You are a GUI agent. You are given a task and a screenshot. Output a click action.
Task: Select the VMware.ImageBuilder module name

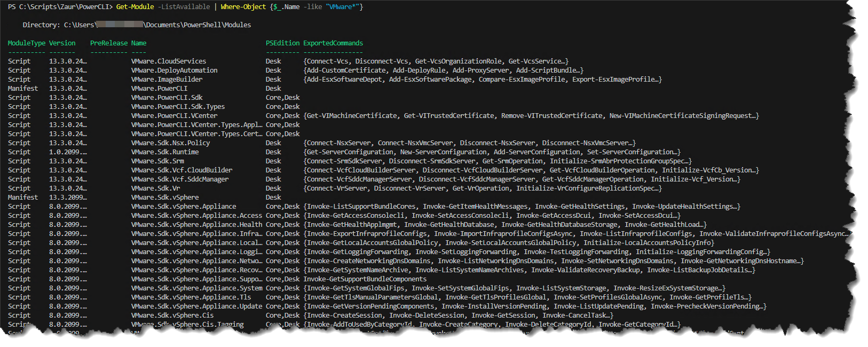[167, 80]
